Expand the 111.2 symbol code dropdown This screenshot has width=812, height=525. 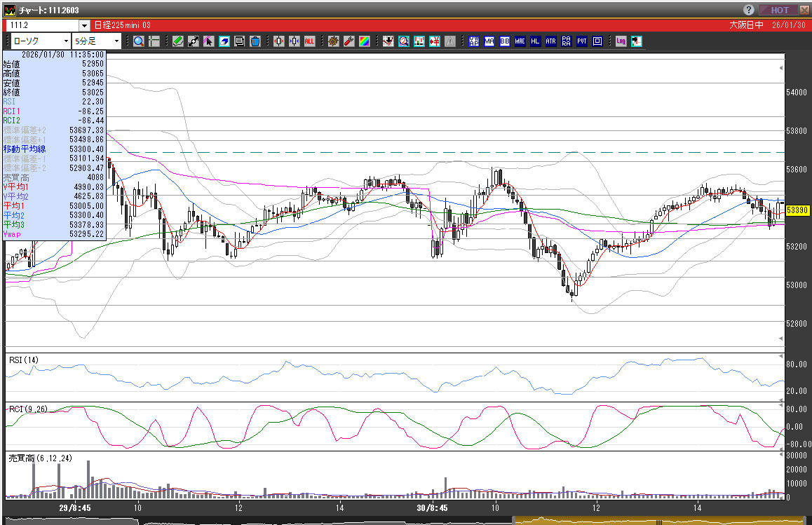pyautogui.click(x=85, y=25)
